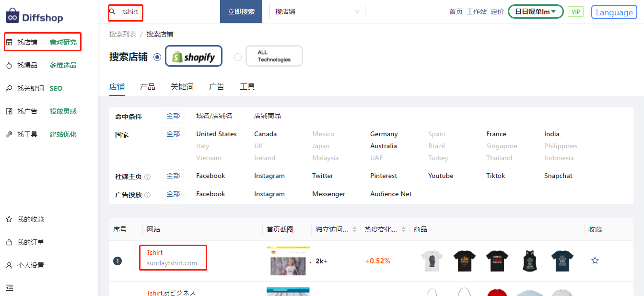Image resolution: width=644 pixels, height=296 pixels.
Task: Open 我的收藏 favorites in sidebar
Action: click(31, 219)
